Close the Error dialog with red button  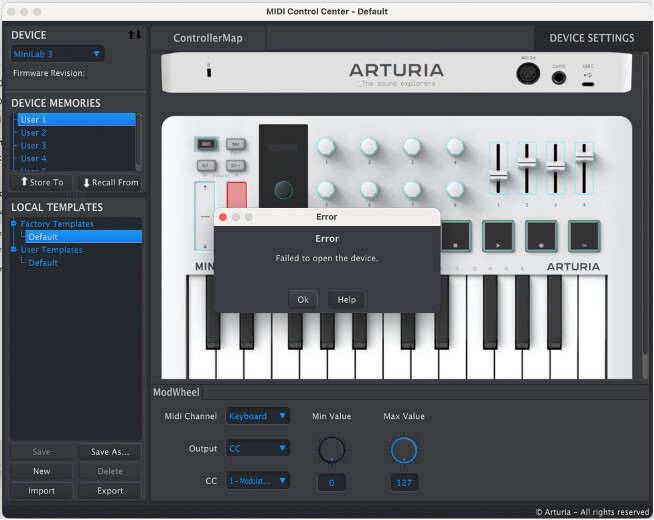223,217
